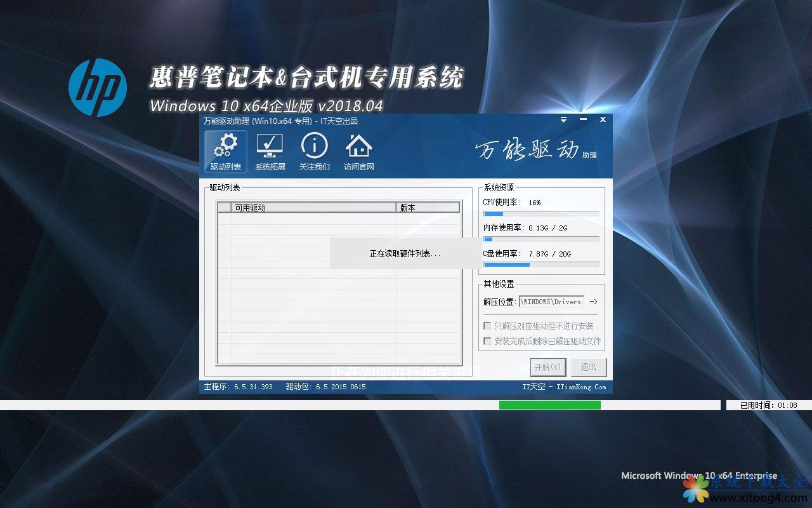
Task: Click the green installation progress bar
Action: (x=549, y=404)
